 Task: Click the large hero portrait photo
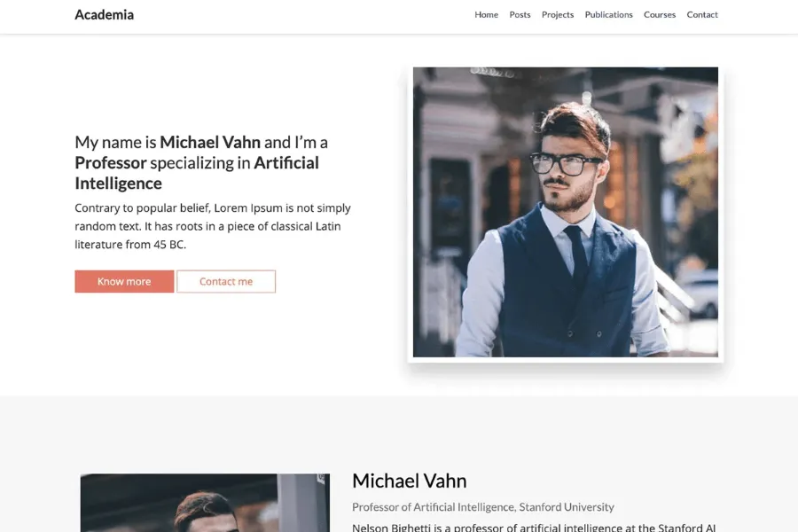click(x=566, y=212)
